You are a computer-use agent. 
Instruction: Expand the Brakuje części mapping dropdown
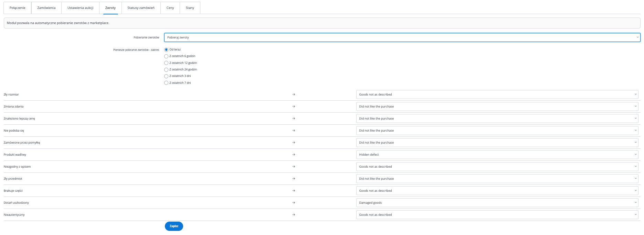coord(497,191)
